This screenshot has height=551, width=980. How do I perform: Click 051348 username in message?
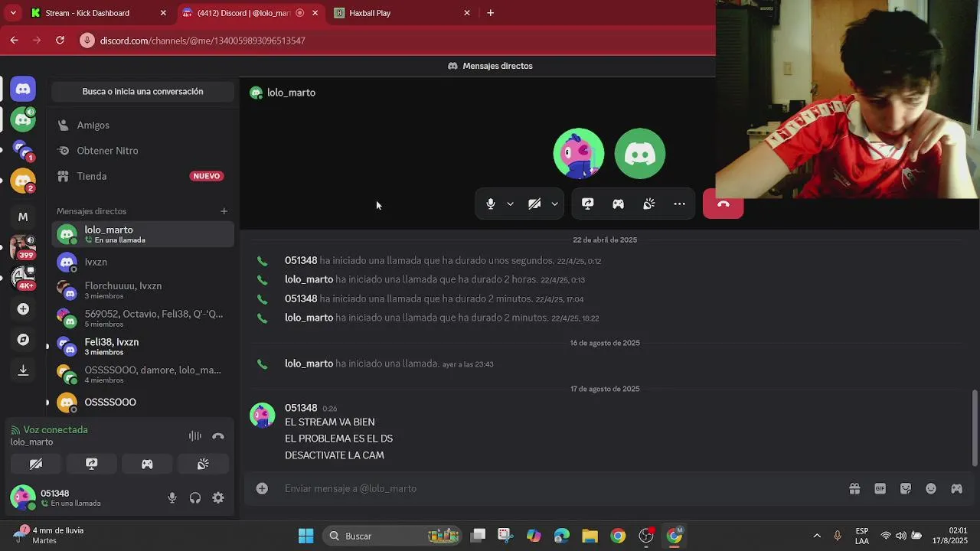tap(301, 408)
